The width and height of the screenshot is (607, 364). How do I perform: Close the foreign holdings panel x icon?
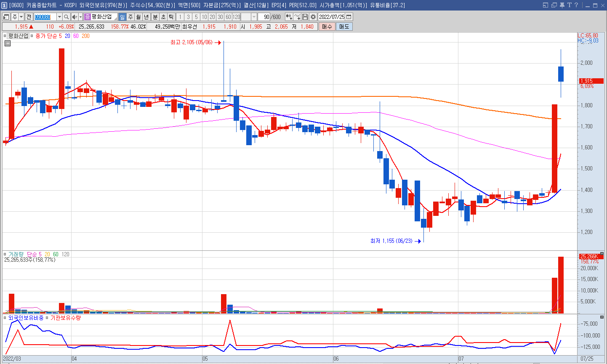point(602,317)
